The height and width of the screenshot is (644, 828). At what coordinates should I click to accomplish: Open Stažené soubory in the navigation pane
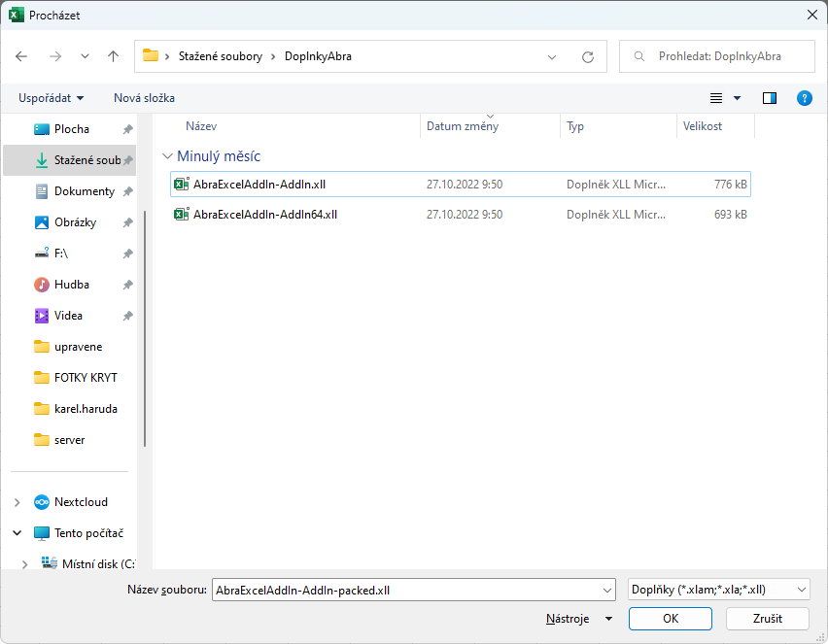[69, 160]
